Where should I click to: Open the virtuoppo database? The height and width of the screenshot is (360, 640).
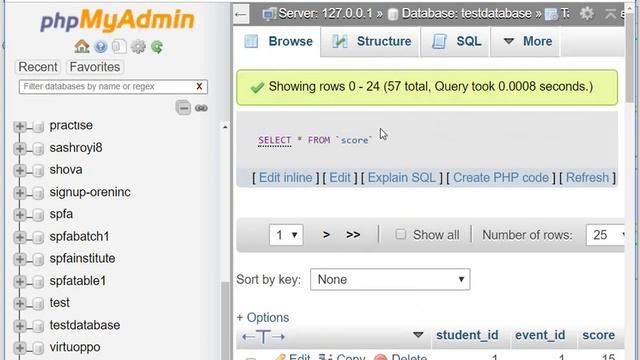75,347
